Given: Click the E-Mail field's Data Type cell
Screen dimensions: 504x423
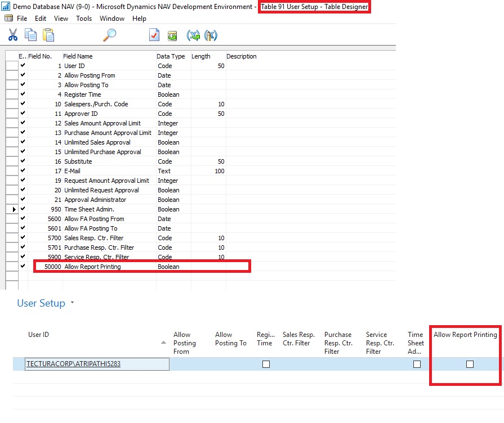Looking at the screenshot, I should coord(173,171).
